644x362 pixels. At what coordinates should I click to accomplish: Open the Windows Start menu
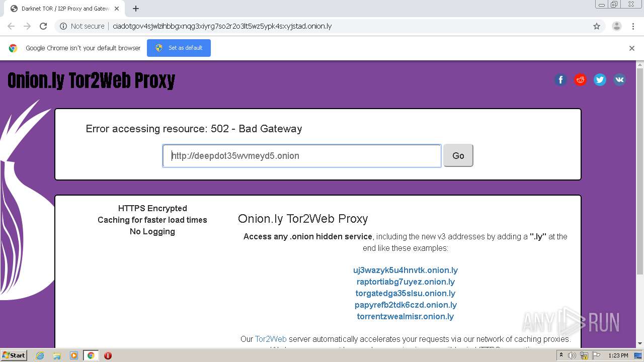point(14,355)
